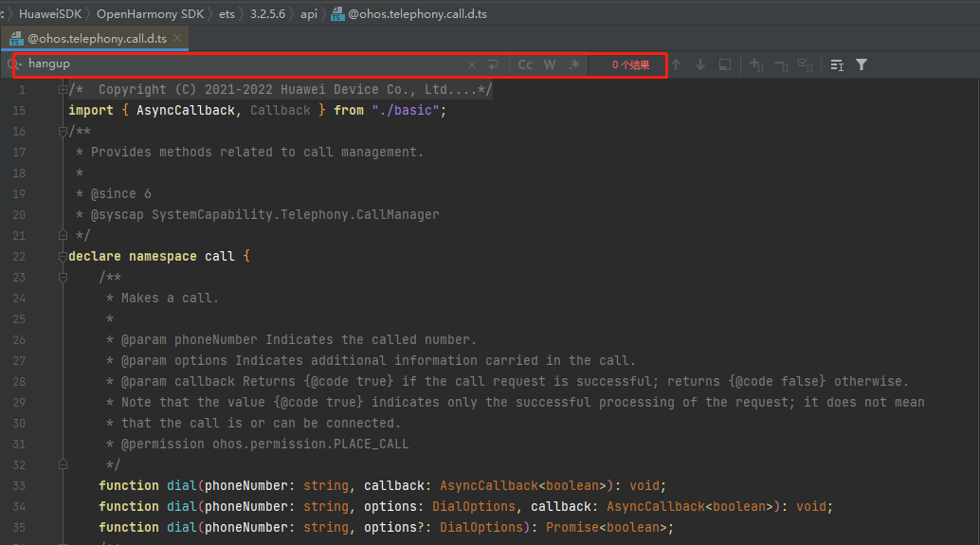Click the "0 个结果" results count
This screenshot has height=545, width=980.
click(x=630, y=65)
